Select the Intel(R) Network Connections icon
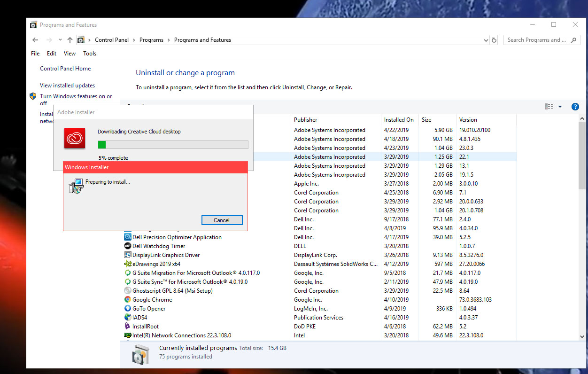Image resolution: width=588 pixels, height=374 pixels. point(128,335)
